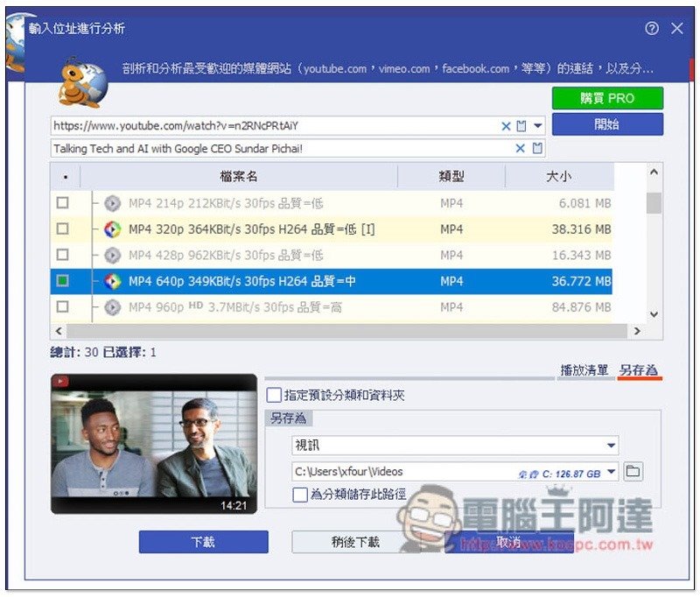The image size is (700, 597).
Task: Clear the YouTube URL field with the X icon
Action: tap(506, 126)
